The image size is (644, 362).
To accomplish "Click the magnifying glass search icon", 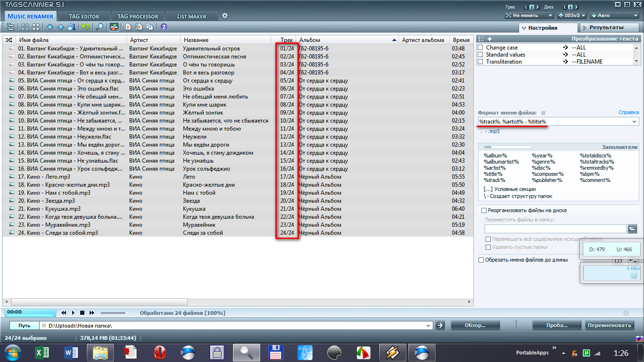I will (99, 27).
